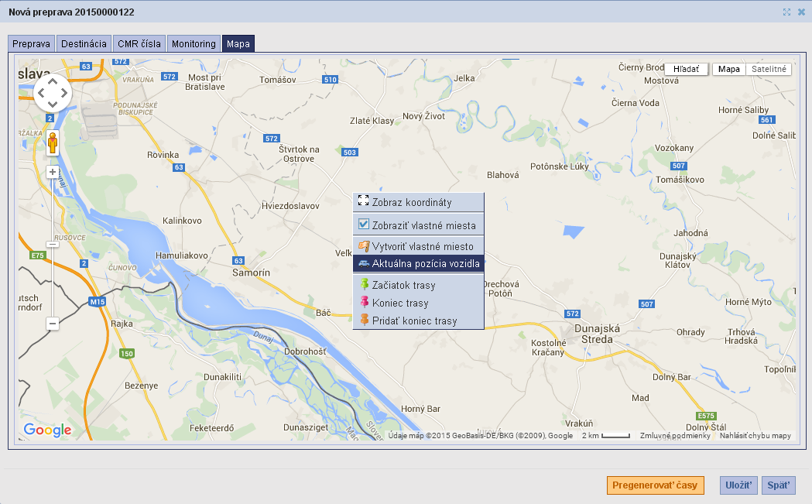Viewport: 812px width, 504px height.
Task: Click the Vozokany map label
Action: pyautogui.click(x=674, y=148)
